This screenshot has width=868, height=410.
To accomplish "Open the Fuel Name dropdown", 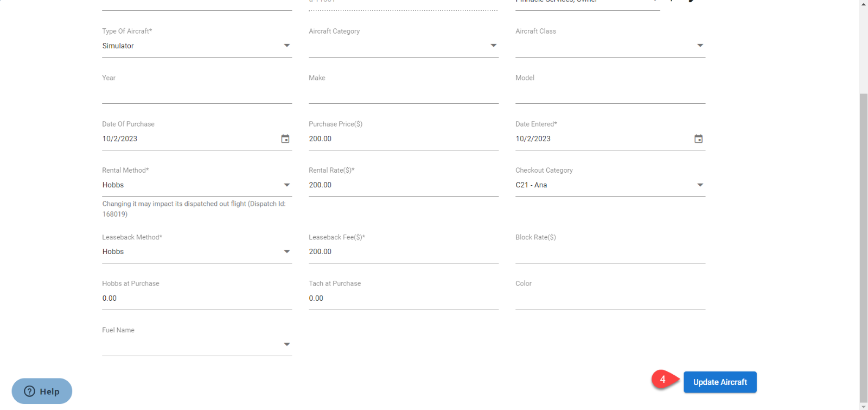I will [x=286, y=345].
